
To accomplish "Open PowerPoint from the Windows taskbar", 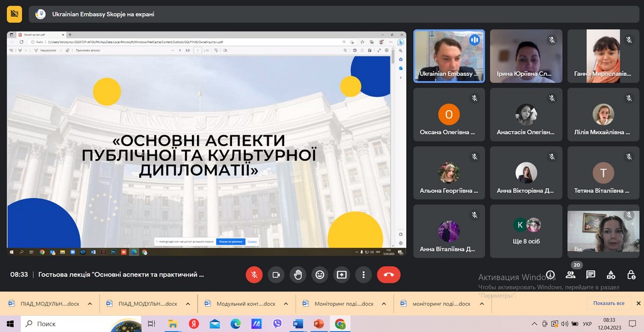I will click(x=318, y=324).
